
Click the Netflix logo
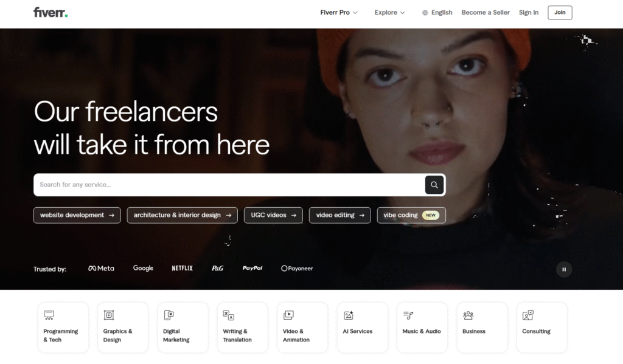click(182, 269)
